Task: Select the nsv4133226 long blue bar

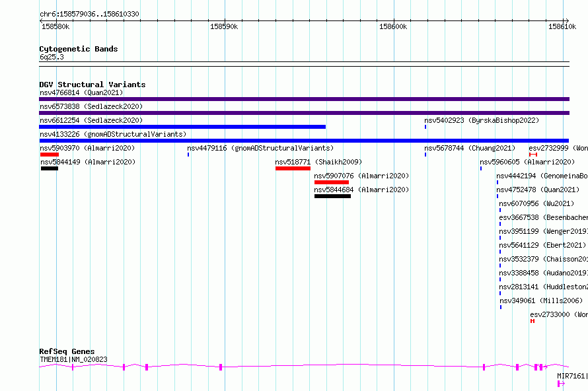Action: pos(304,141)
